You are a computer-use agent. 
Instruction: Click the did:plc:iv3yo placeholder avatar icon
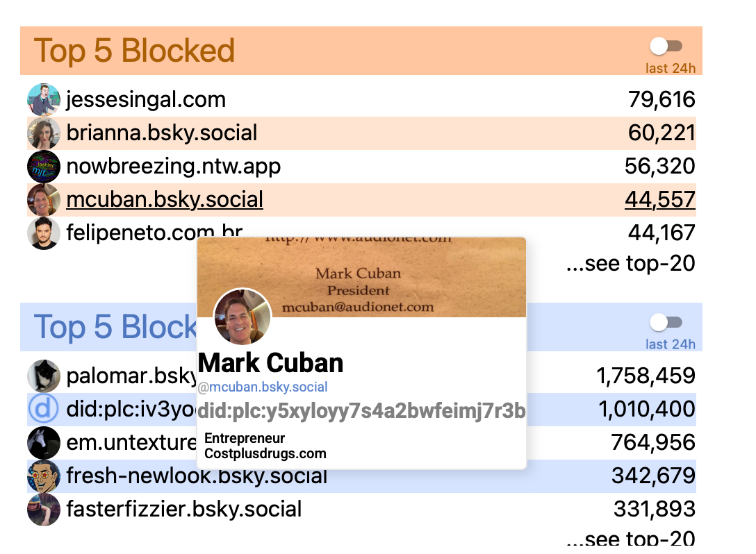point(44,410)
